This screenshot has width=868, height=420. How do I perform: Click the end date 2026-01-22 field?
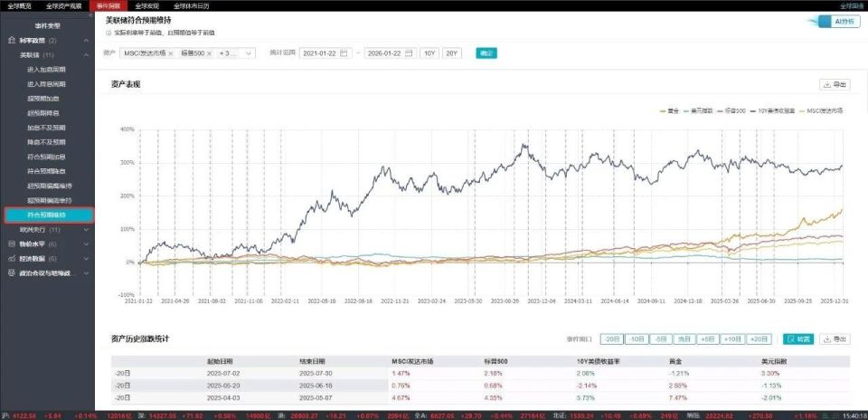click(x=391, y=53)
